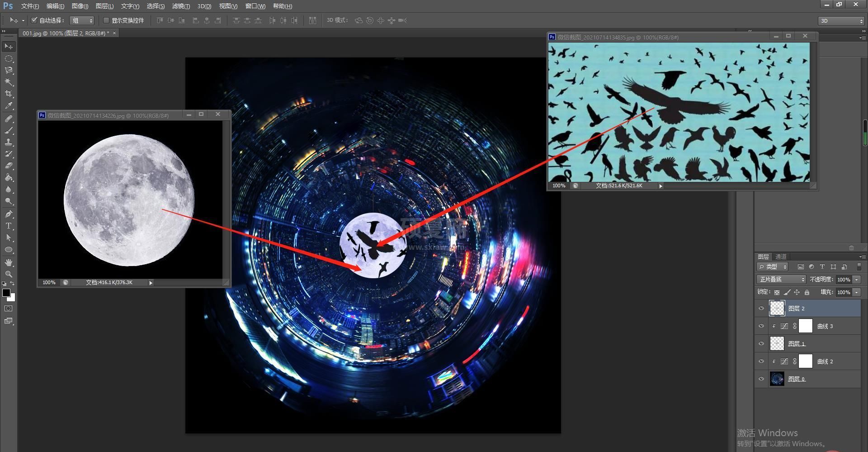Open the fill 填充 slider dropdown arrow
The width and height of the screenshot is (868, 452).
coord(857,292)
